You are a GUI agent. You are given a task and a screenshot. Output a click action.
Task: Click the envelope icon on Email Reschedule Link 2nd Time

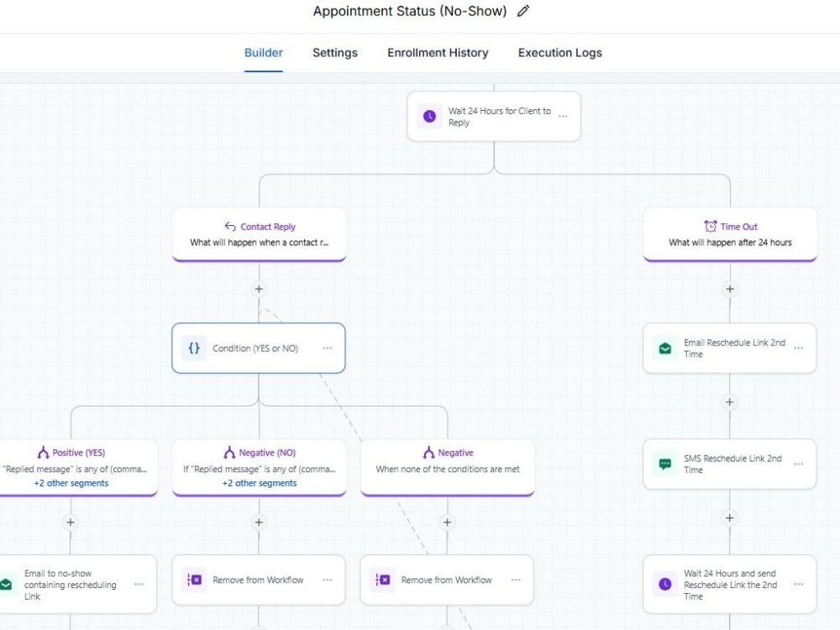point(664,349)
